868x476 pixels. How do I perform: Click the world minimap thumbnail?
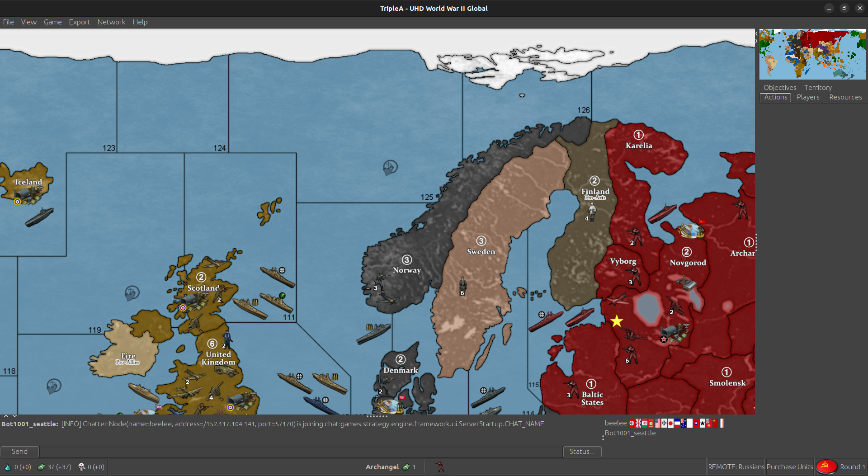click(x=812, y=54)
